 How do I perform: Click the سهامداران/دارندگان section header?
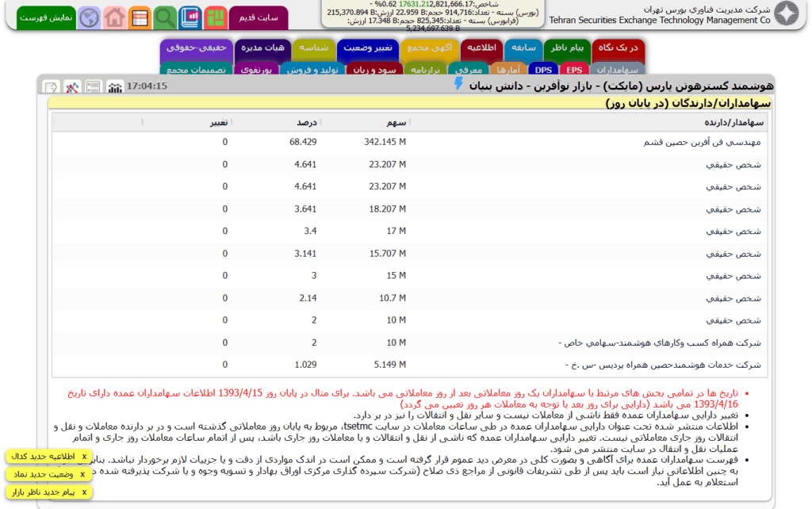[688, 103]
